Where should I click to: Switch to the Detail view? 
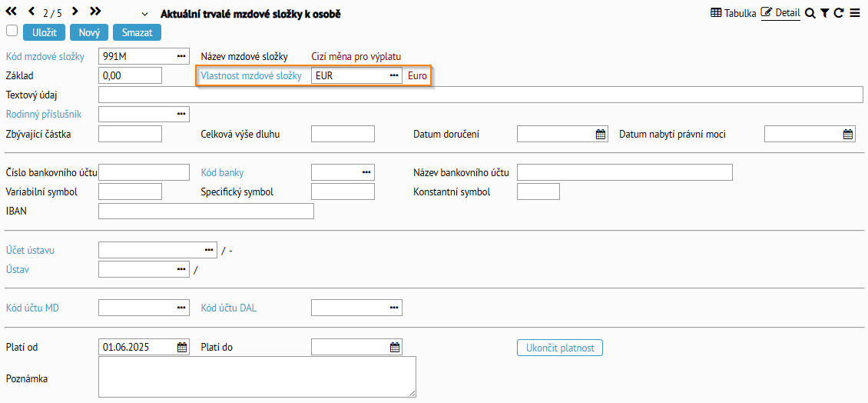click(780, 13)
